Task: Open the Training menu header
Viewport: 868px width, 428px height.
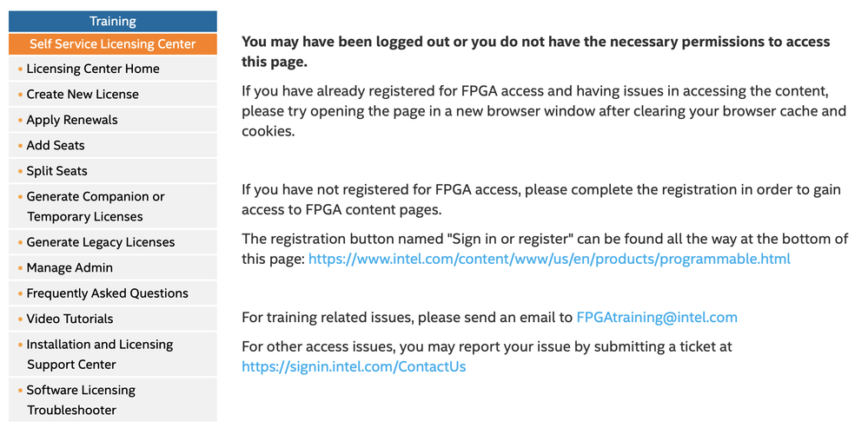Action: [x=113, y=21]
